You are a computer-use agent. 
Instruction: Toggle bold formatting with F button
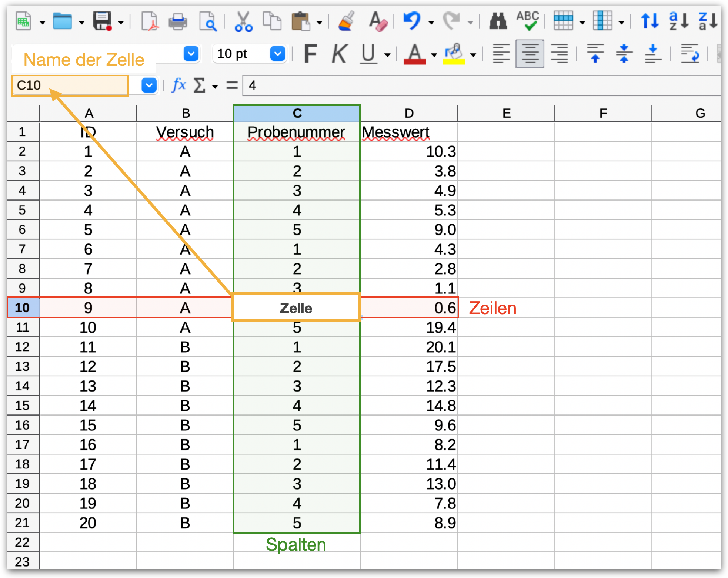click(310, 54)
